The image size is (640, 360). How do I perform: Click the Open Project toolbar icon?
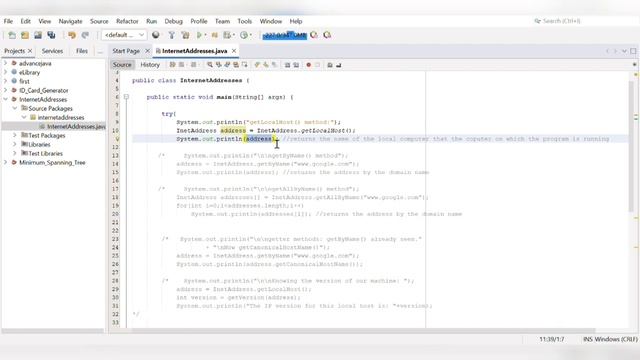point(38,35)
